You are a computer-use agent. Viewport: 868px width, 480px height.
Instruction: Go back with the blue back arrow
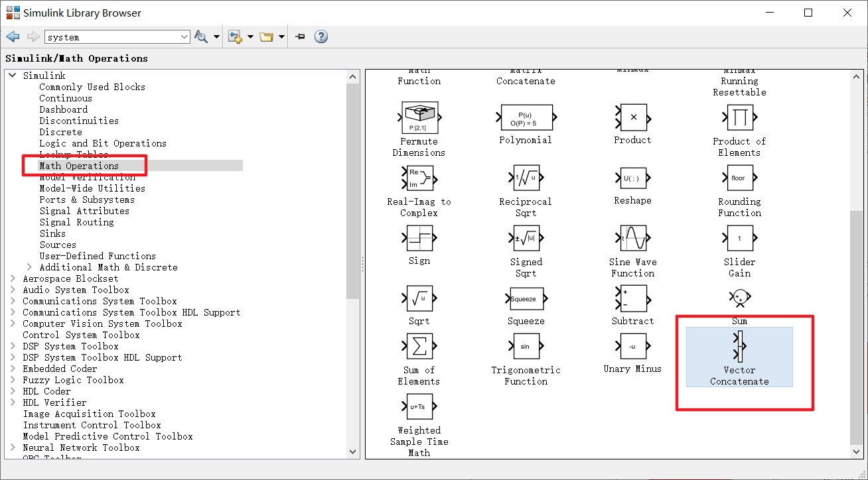[13, 37]
